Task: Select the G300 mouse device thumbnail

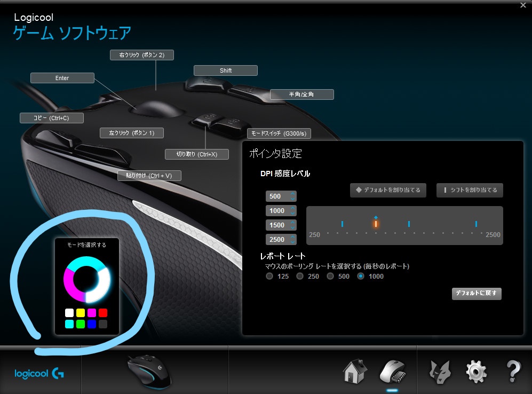Action: point(149,372)
